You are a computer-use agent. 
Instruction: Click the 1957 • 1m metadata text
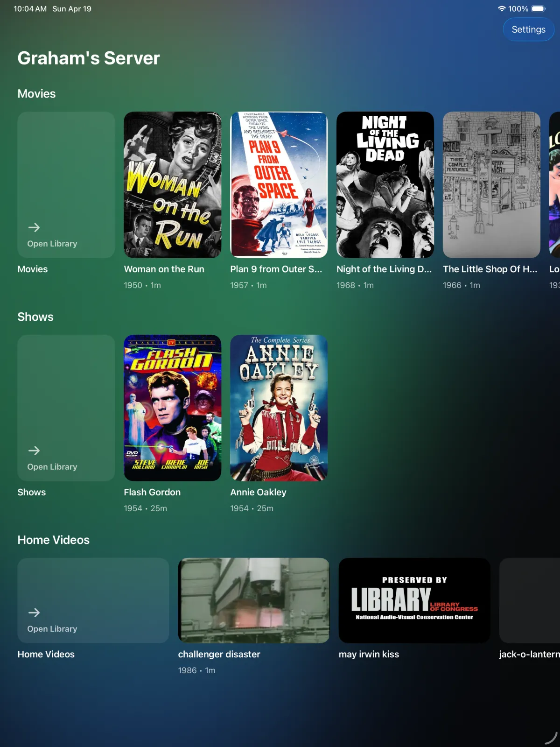[249, 285]
